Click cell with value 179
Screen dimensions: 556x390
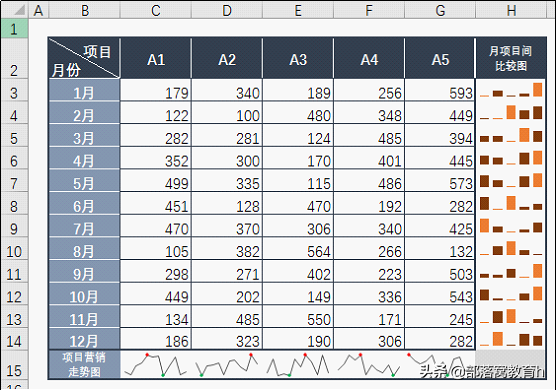(x=156, y=90)
